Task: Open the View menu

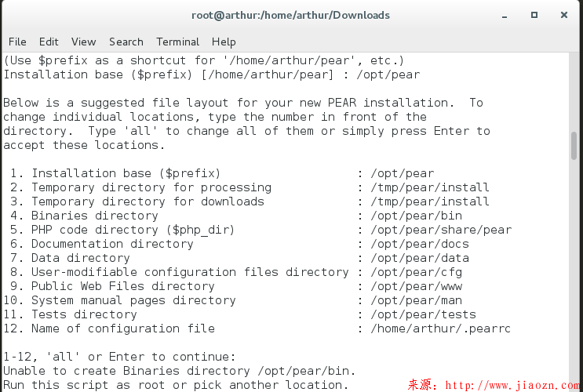Action: pyautogui.click(x=83, y=42)
